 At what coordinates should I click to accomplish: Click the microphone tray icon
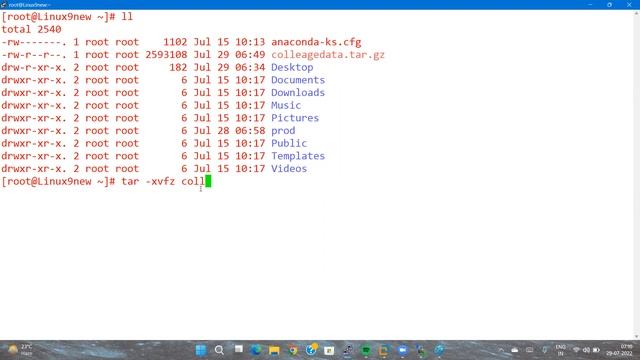[x=544, y=350]
